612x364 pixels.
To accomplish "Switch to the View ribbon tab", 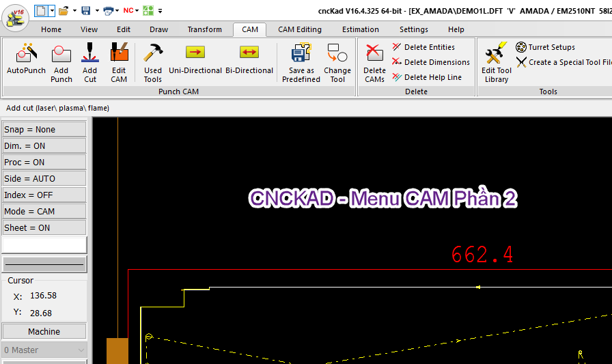I will (x=89, y=29).
